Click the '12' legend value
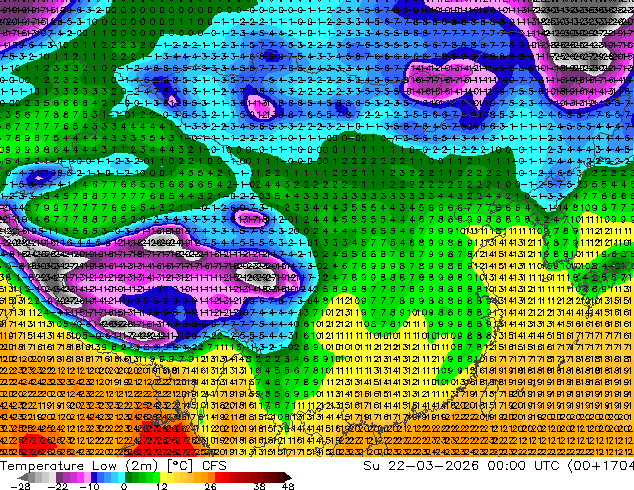Viewport: 634px width, 490px height. pos(162,486)
